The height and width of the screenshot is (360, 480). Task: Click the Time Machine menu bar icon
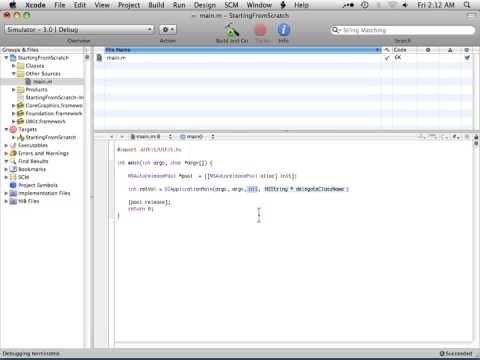click(364, 5)
